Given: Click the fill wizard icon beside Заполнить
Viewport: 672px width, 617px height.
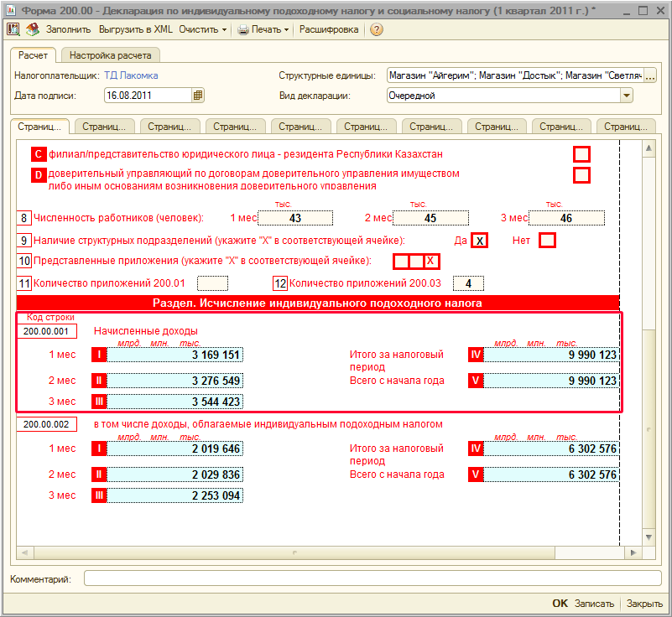Looking at the screenshot, I should [x=33, y=29].
